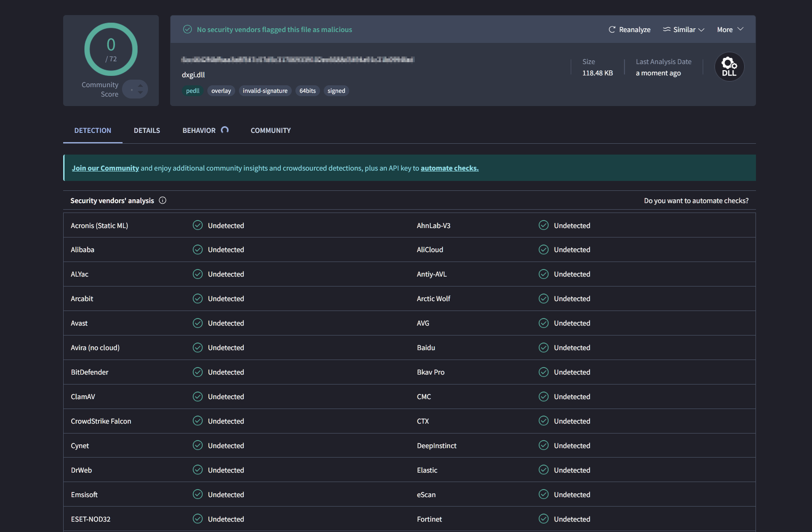Click the Reanalyze icon

(x=612, y=29)
